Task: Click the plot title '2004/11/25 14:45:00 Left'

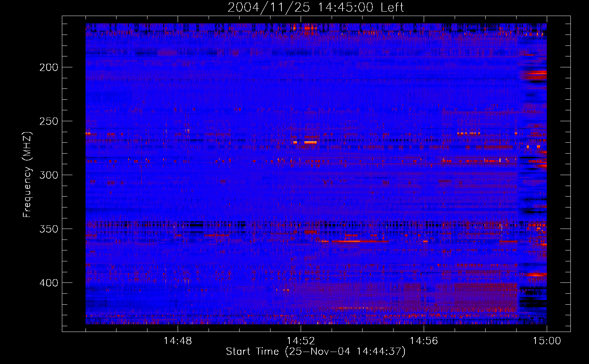Action: tap(316, 7)
